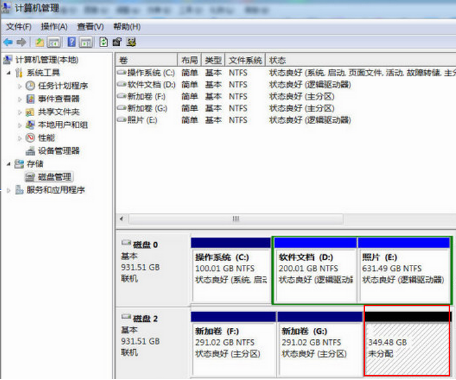
Task: Collapse the 系统工具 tree node arrow
Action: point(9,73)
